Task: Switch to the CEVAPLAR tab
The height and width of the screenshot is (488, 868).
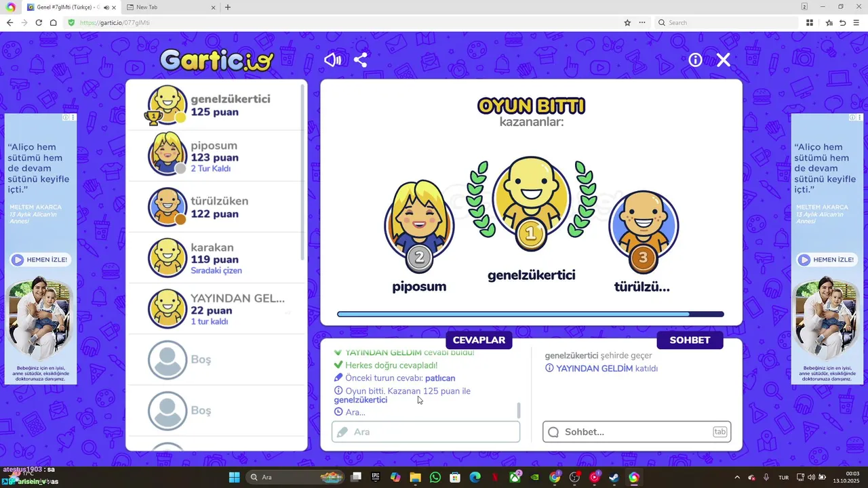Action: pyautogui.click(x=479, y=340)
